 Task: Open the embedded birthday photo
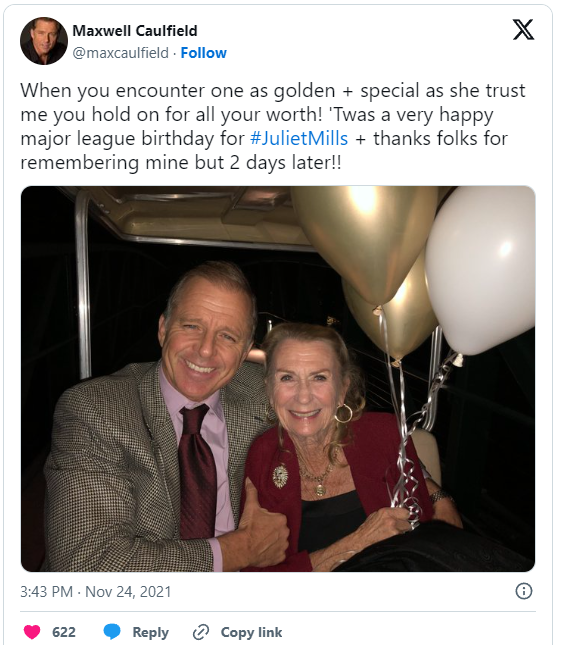coord(278,379)
